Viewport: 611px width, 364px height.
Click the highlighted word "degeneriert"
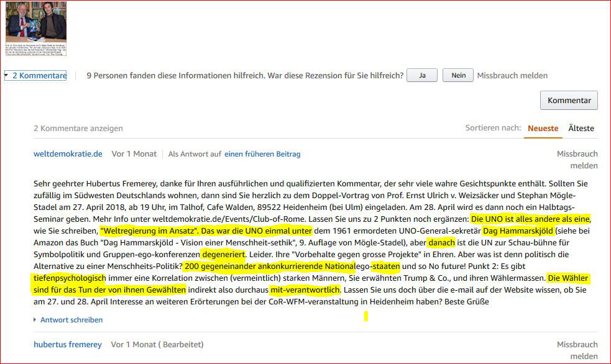click(224, 255)
